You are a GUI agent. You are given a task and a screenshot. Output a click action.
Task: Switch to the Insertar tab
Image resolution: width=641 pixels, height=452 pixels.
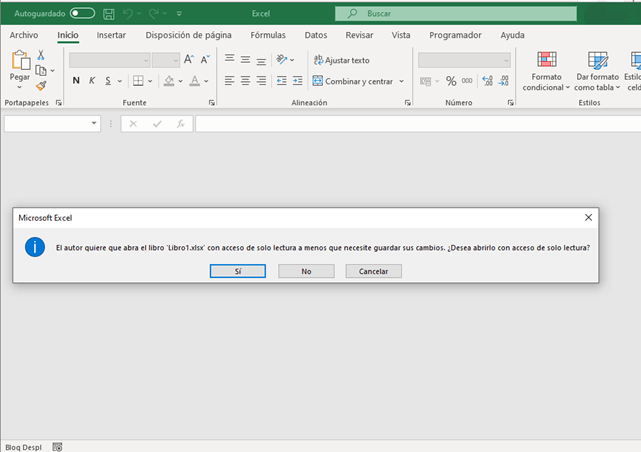pyautogui.click(x=111, y=35)
